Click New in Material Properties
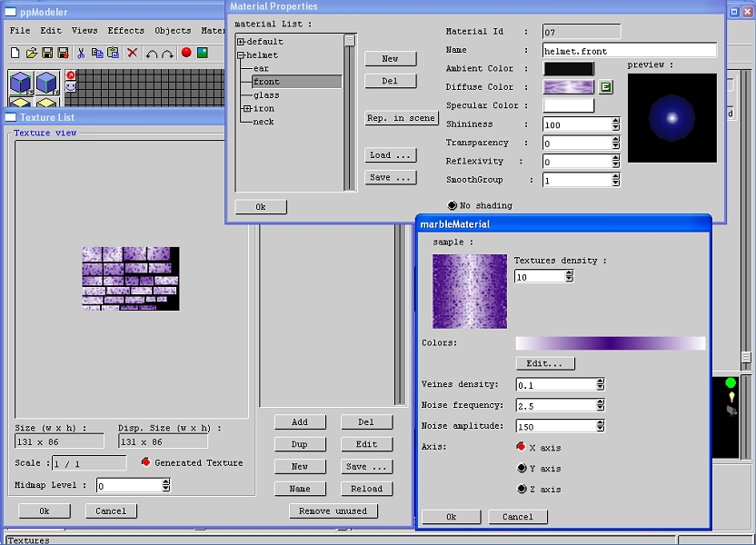This screenshot has width=756, height=545. 390,59
